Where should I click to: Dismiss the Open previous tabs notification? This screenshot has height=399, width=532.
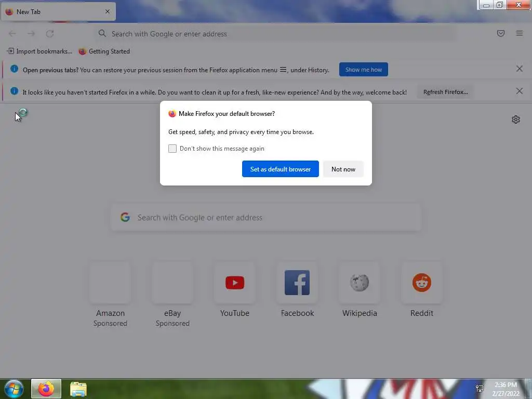(519, 69)
